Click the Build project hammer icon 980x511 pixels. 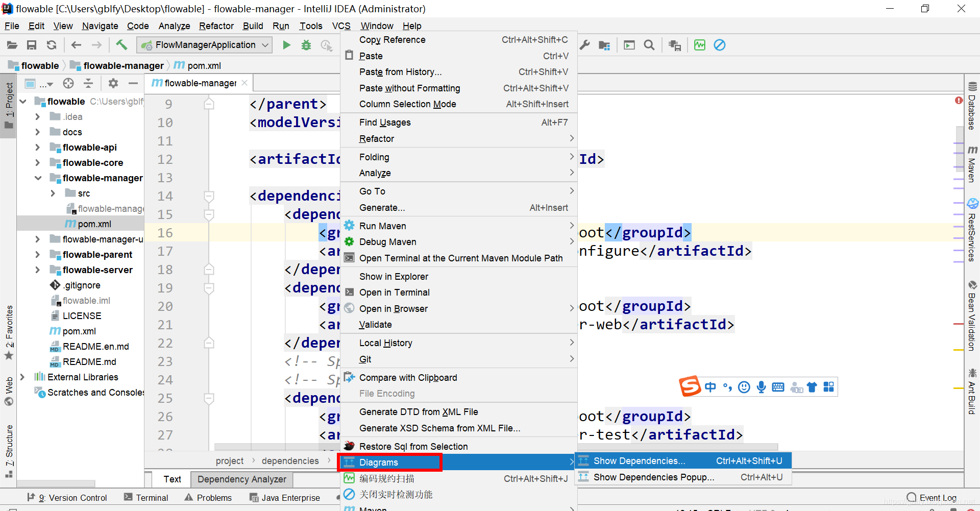pyautogui.click(x=121, y=45)
